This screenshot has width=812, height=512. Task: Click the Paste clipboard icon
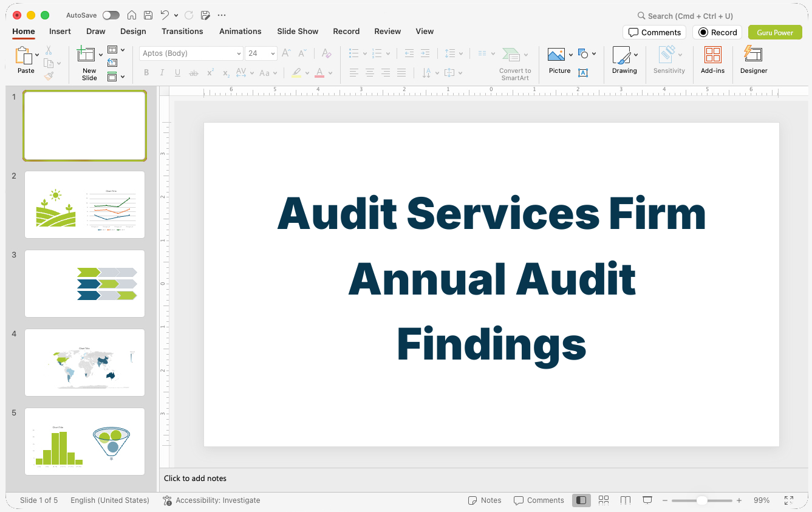[x=24, y=55]
